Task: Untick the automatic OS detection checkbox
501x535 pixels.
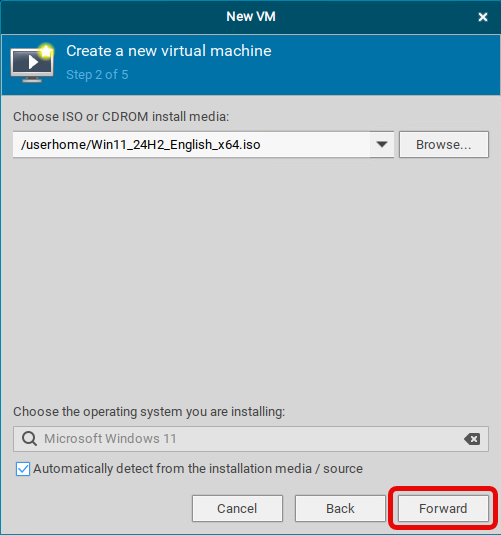Action: point(23,469)
